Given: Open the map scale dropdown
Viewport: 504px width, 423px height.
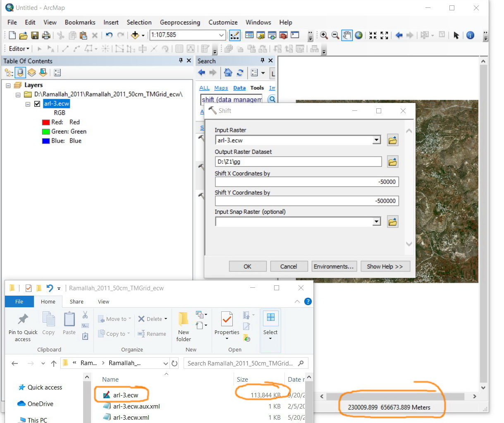Looking at the screenshot, I should [x=222, y=35].
